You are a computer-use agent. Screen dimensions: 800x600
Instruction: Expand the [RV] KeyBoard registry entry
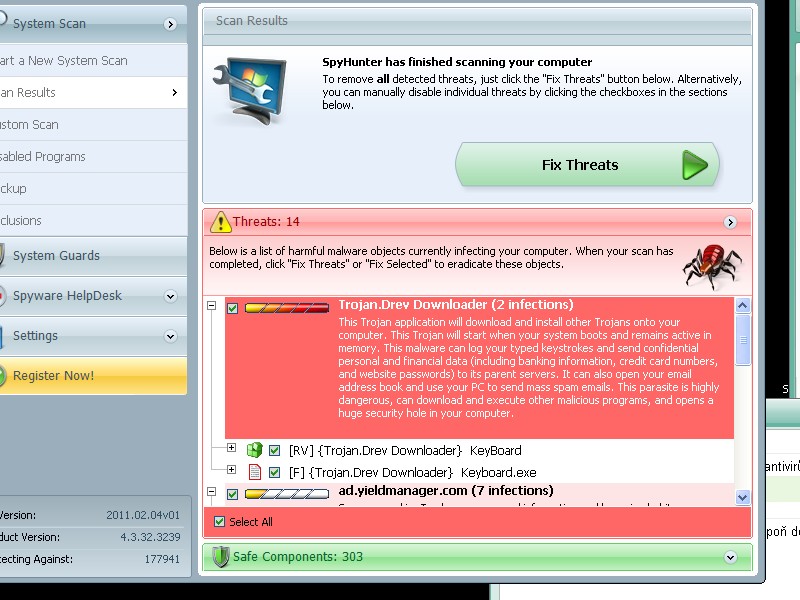(x=231, y=447)
